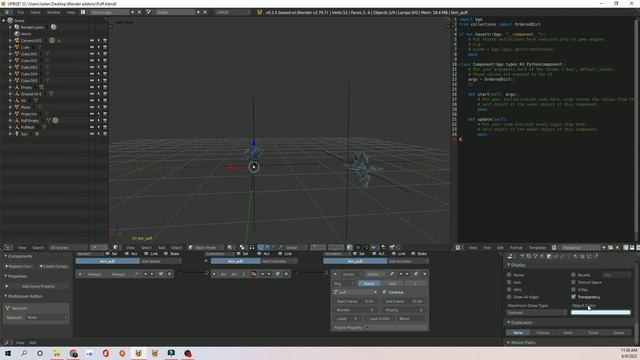Enable the Name display checkbox
The image size is (640, 360).
point(509,275)
